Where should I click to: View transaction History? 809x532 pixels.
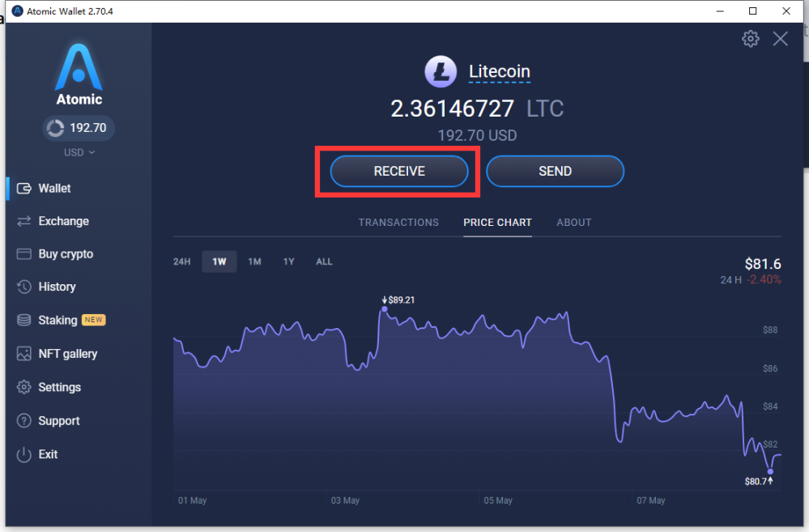(57, 287)
